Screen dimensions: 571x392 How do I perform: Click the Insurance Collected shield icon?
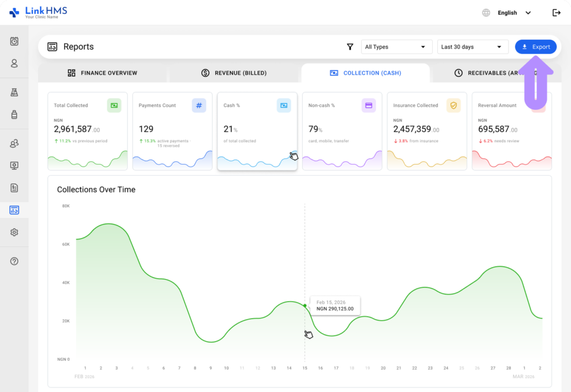tap(453, 105)
